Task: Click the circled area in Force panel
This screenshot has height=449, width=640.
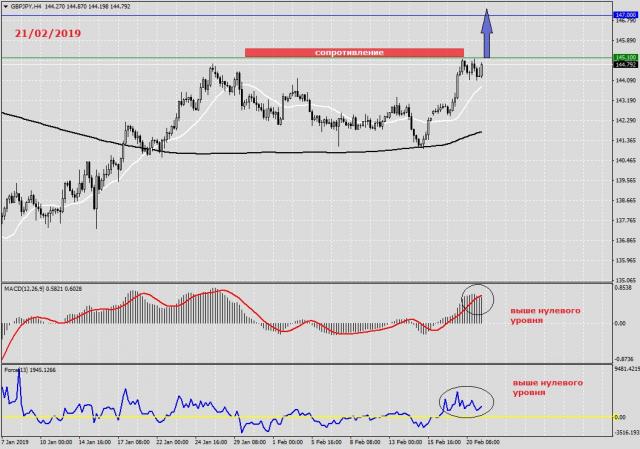Action: [466, 401]
